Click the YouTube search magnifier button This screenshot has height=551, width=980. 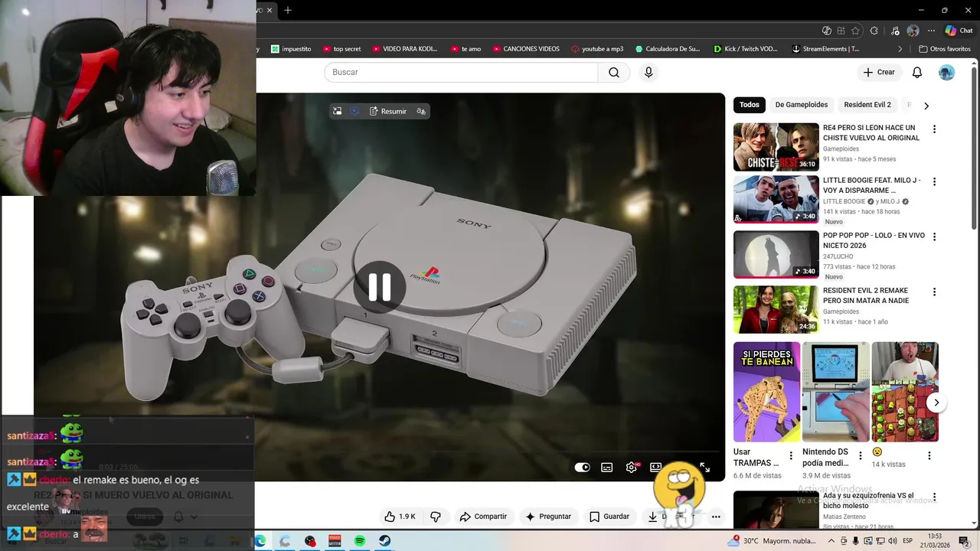614,73
